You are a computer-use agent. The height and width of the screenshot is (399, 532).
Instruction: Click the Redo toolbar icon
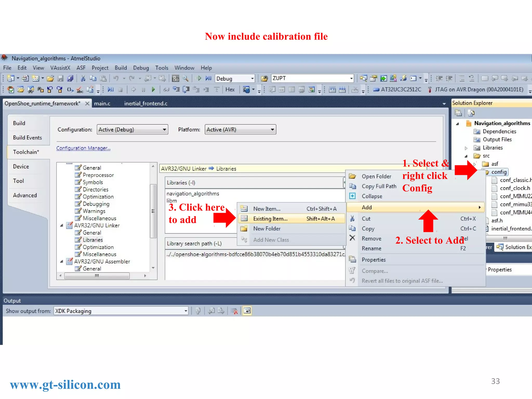pyautogui.click(x=132, y=78)
